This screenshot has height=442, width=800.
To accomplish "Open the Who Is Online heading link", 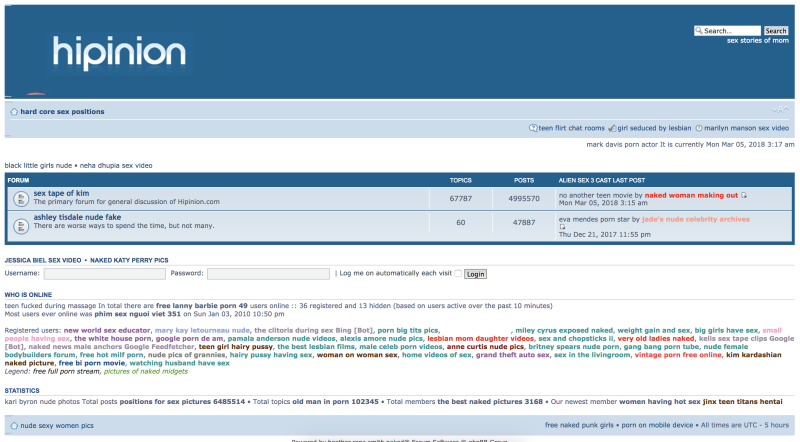I will point(30,295).
